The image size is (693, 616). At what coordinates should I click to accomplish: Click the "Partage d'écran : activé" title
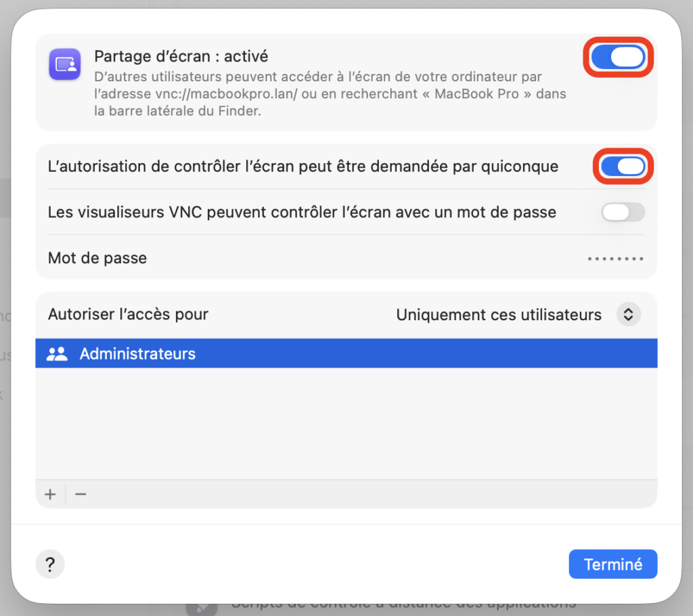point(181,56)
